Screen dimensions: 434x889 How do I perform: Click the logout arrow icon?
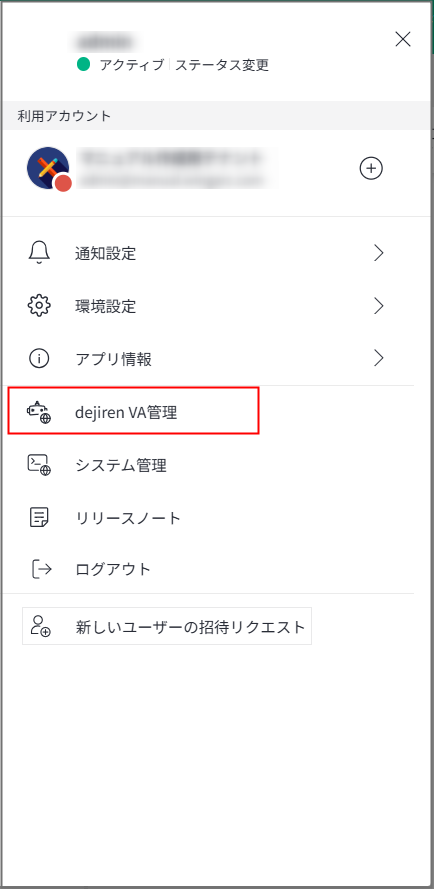[41, 569]
